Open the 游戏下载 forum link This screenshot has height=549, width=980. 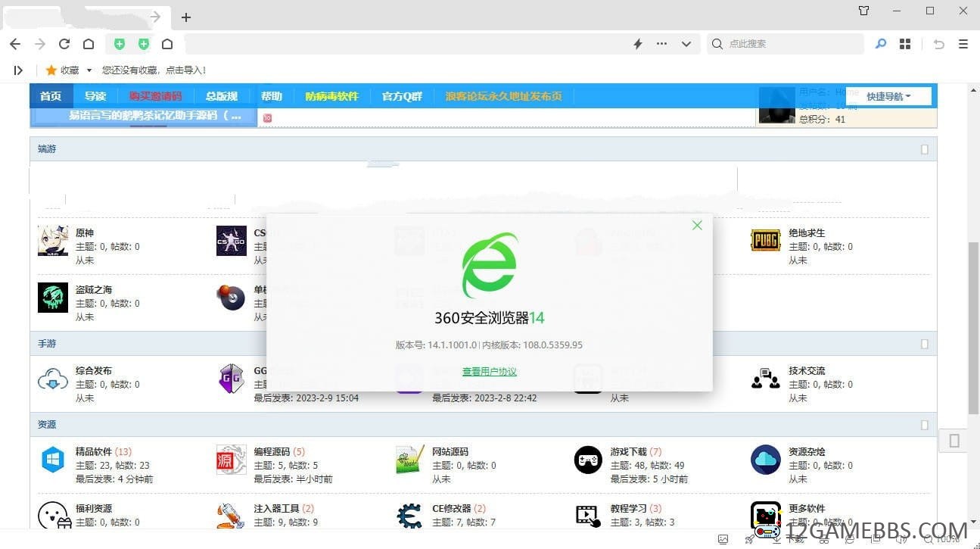pos(629,452)
